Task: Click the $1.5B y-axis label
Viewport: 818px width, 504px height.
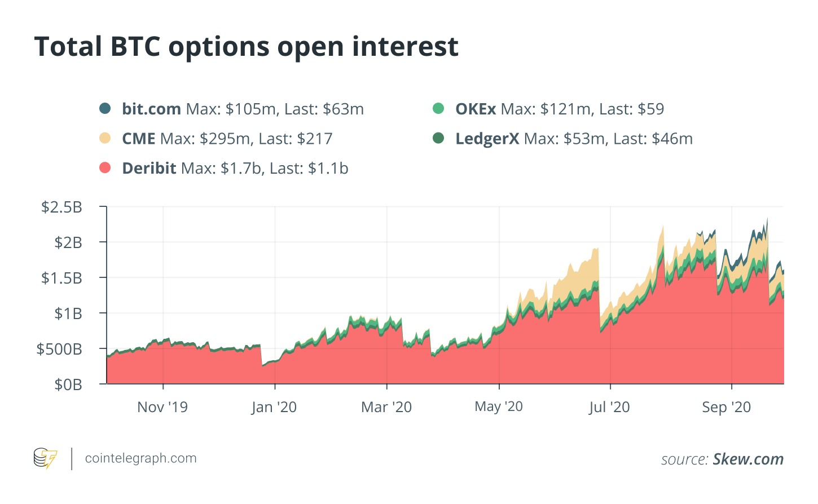Action: pos(61,278)
